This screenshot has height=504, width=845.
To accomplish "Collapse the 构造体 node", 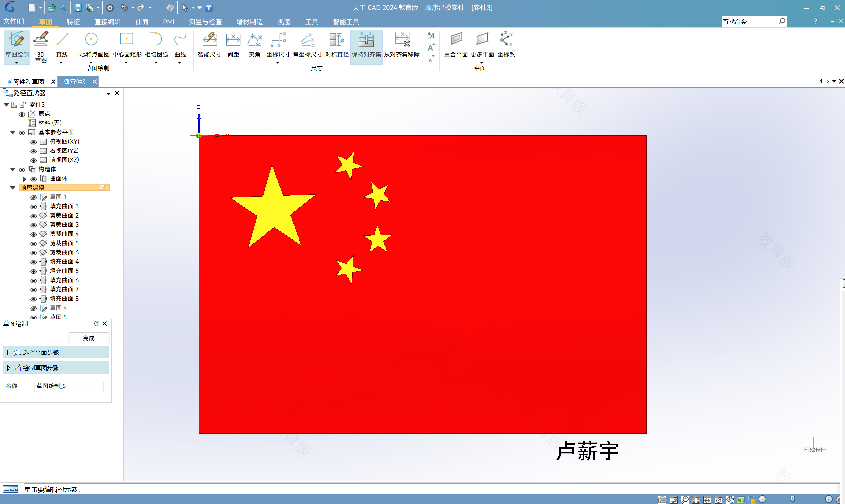I will point(13,169).
